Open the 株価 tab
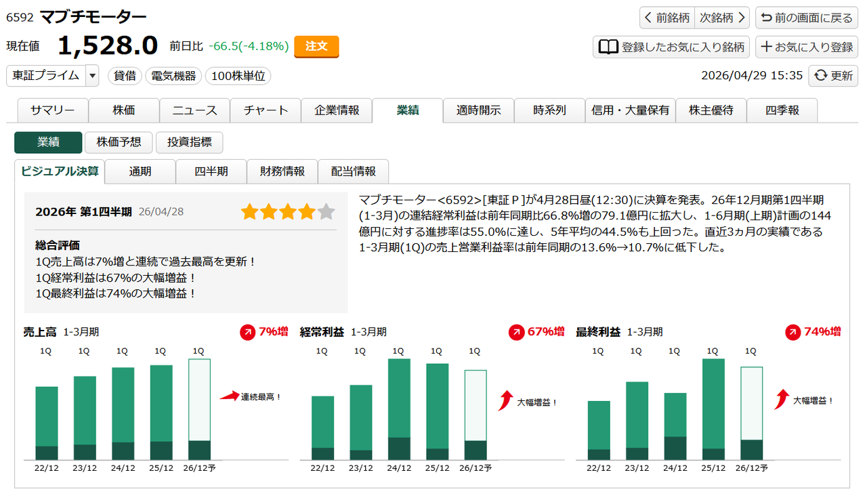Image resolution: width=867 pixels, height=504 pixels. click(x=124, y=110)
